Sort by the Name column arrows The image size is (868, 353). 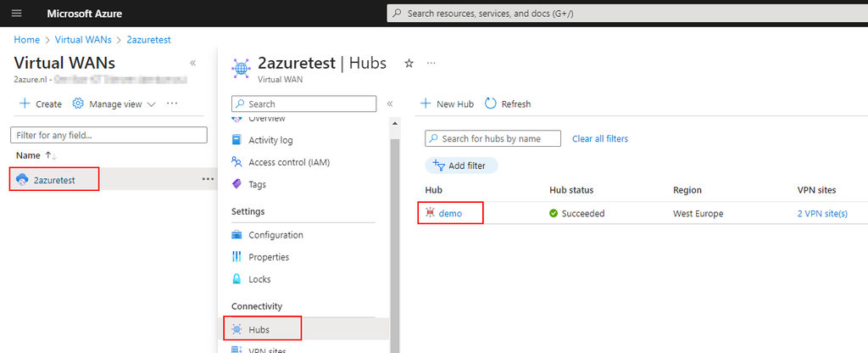point(51,156)
